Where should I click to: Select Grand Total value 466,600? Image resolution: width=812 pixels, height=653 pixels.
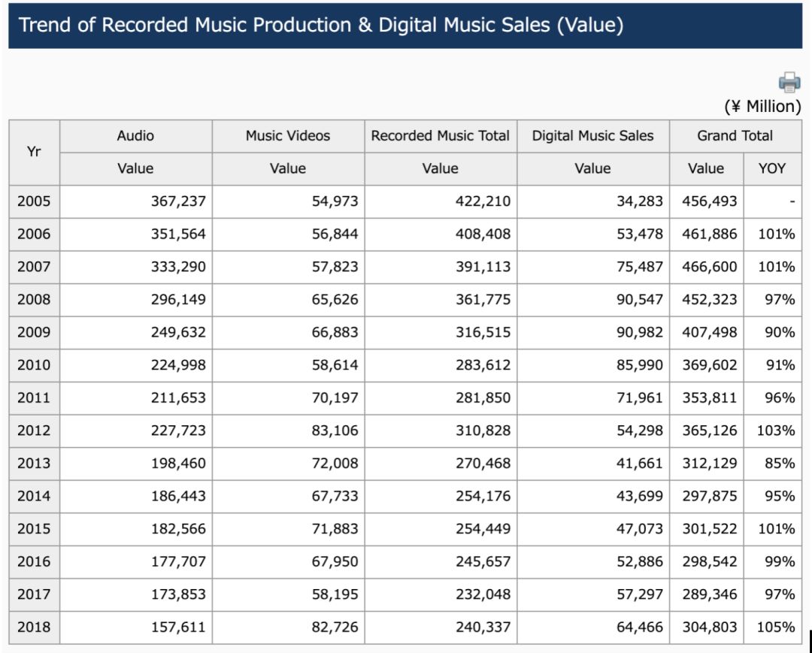tap(709, 267)
